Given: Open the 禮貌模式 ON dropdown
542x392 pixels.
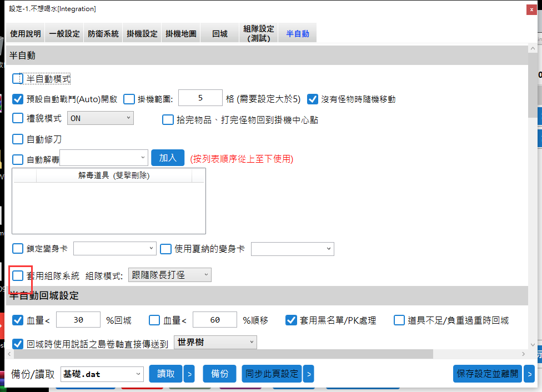Looking at the screenshot, I should coord(101,118).
